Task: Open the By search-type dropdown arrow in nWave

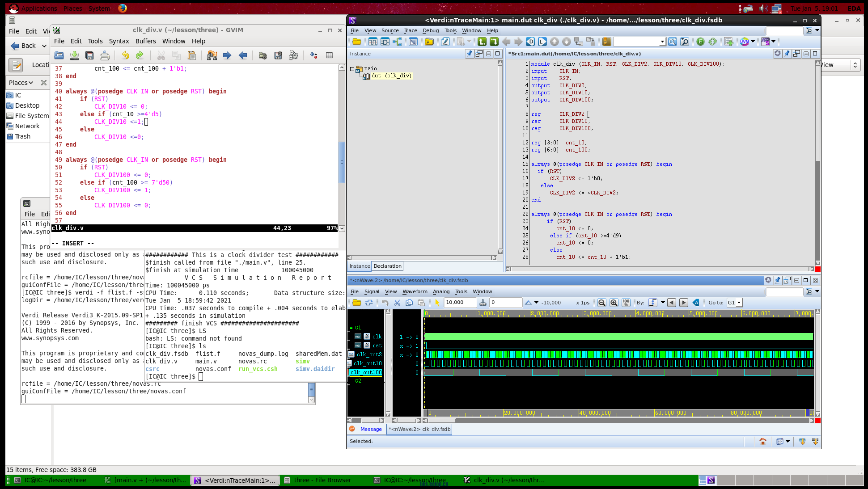Action: coord(663,303)
